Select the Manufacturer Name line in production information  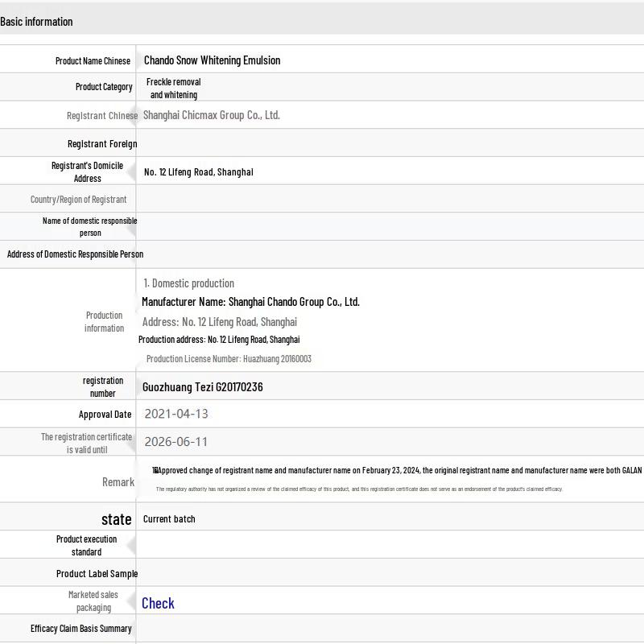250,302
